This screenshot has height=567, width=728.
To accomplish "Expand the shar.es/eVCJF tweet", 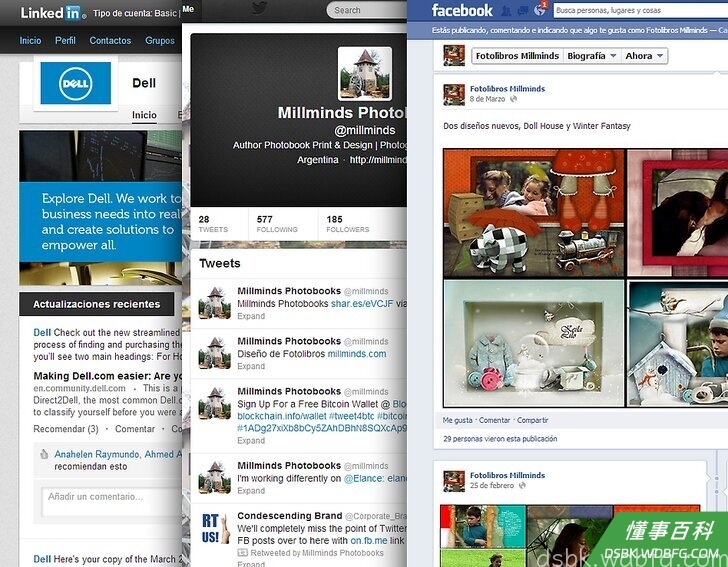I will (x=251, y=316).
